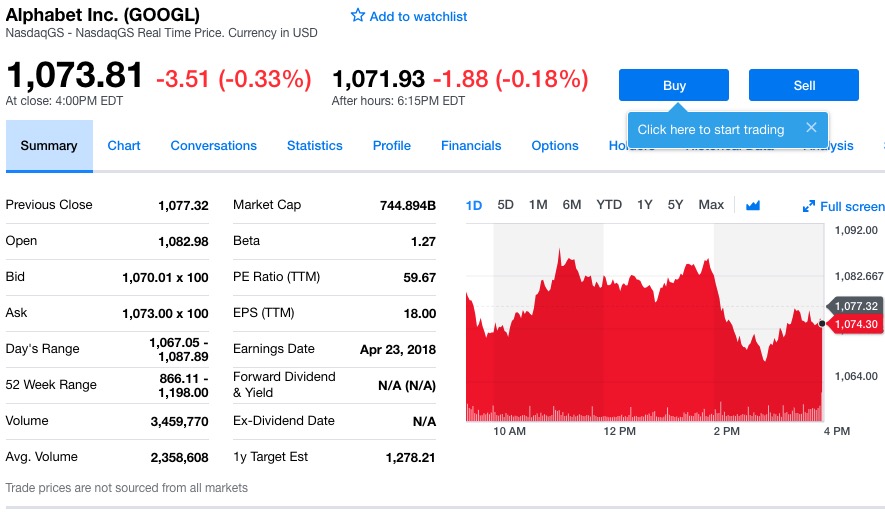Open the Conversations tab
Image resolution: width=885 pixels, height=516 pixels.
coord(213,146)
